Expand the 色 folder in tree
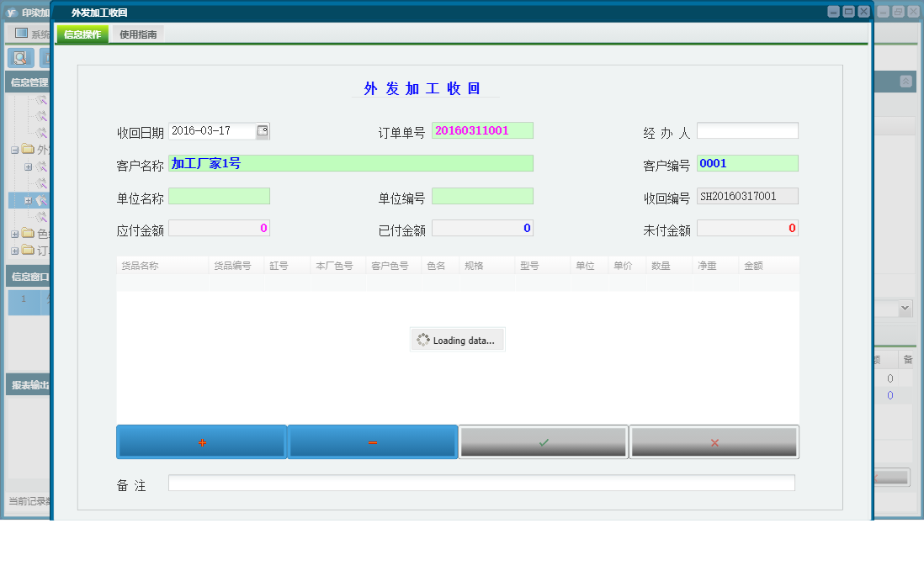The height and width of the screenshot is (576, 924). click(14, 234)
